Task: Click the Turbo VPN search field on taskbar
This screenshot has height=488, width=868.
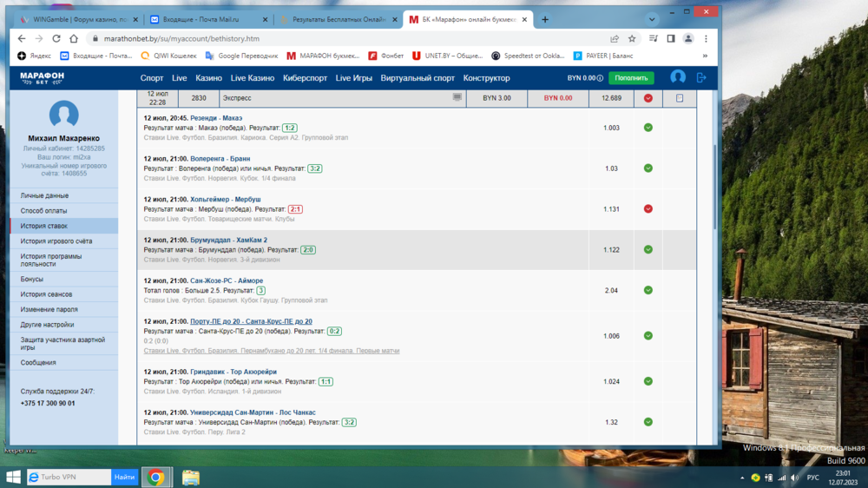Action: click(69, 477)
